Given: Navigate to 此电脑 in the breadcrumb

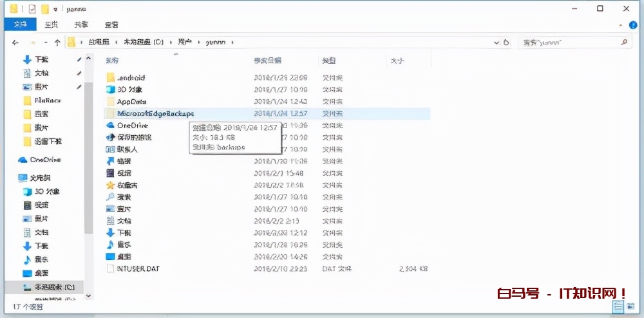Looking at the screenshot, I should pyautogui.click(x=100, y=42).
